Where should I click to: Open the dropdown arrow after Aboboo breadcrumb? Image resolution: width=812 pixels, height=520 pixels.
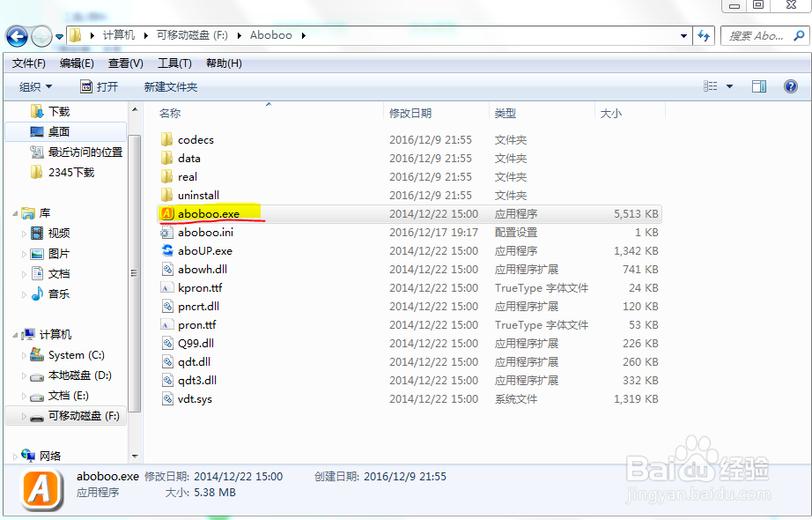[x=304, y=35]
